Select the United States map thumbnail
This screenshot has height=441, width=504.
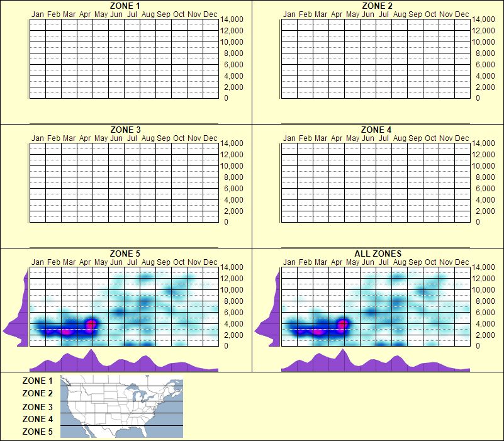coord(120,406)
